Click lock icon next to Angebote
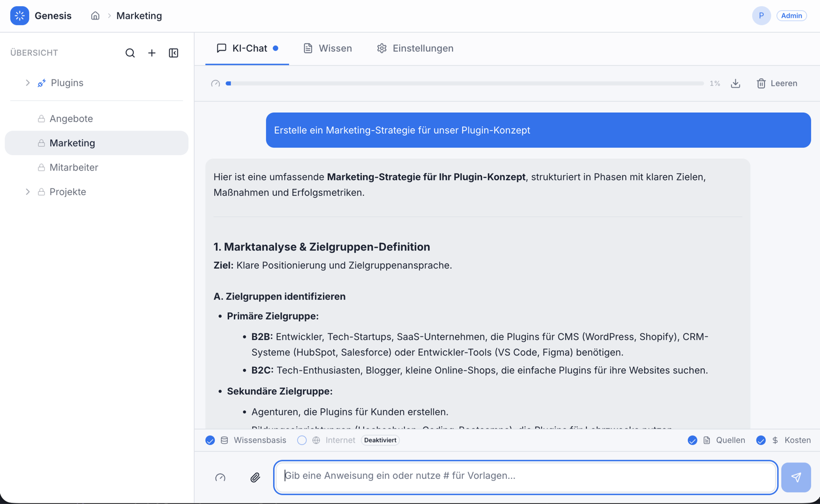 (42, 119)
